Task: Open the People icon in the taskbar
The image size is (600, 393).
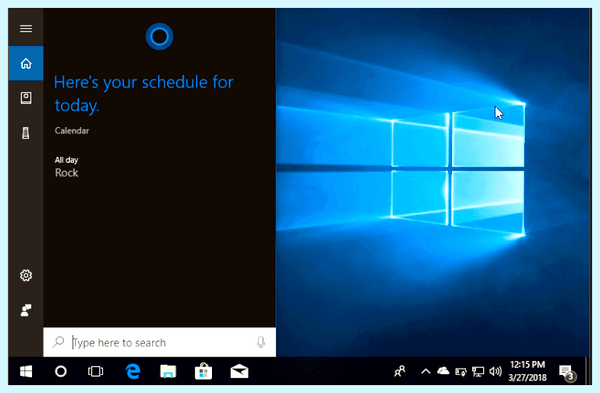Action: [400, 371]
